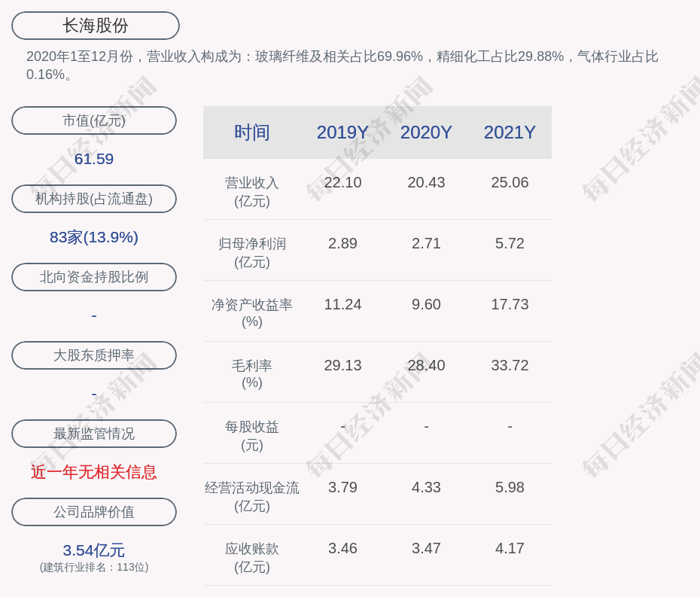
Task: Select the brand value 3.54亿元
Action: coord(94,550)
